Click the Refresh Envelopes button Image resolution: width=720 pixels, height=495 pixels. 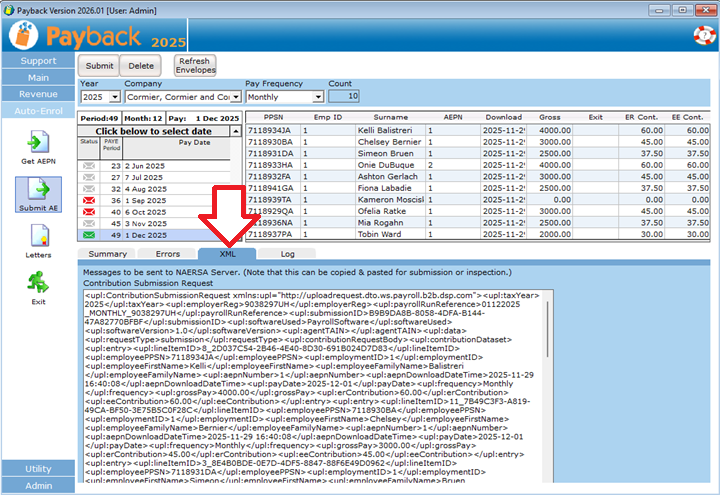click(x=195, y=65)
